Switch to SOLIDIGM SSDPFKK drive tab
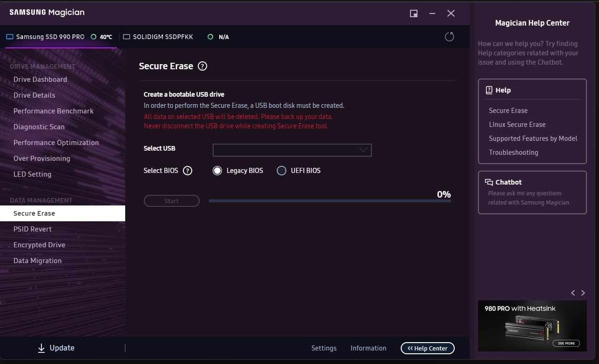599x364 pixels. (162, 37)
